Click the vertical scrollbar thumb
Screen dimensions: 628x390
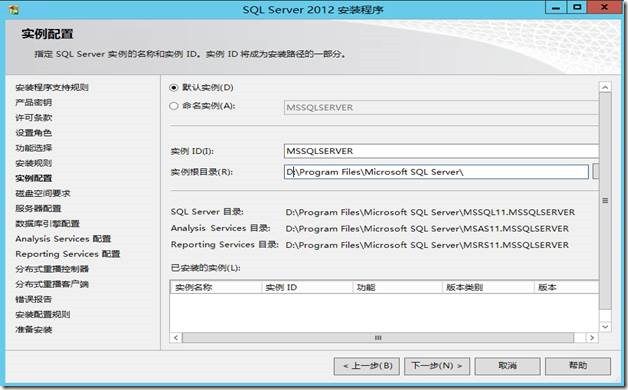(605, 201)
